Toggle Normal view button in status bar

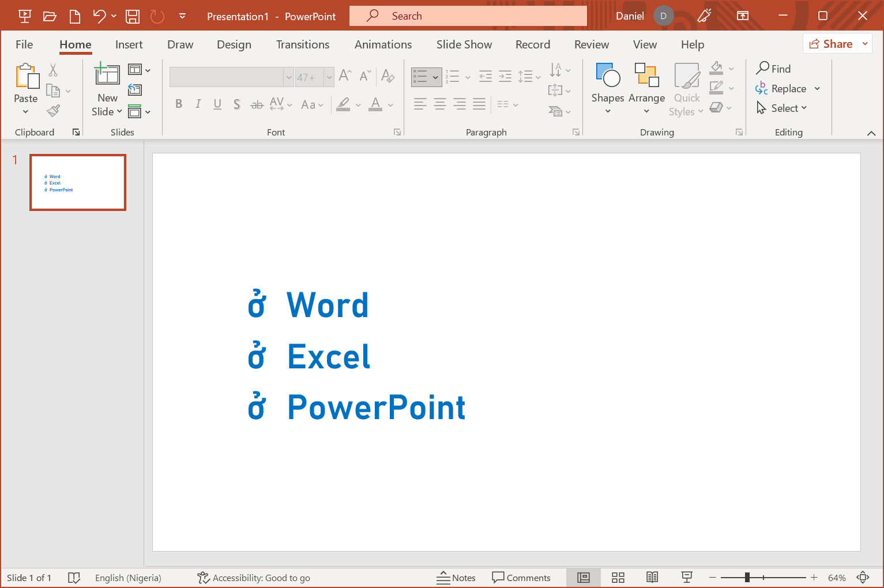(x=584, y=578)
